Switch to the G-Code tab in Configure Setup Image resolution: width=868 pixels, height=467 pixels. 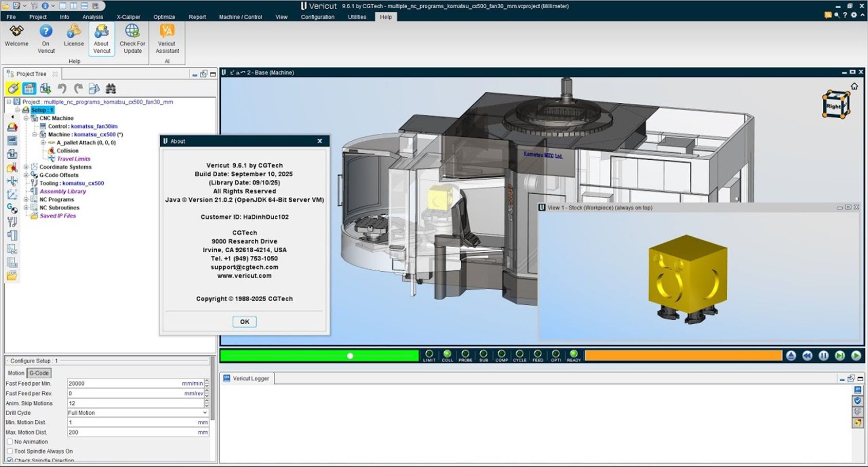tap(39, 373)
